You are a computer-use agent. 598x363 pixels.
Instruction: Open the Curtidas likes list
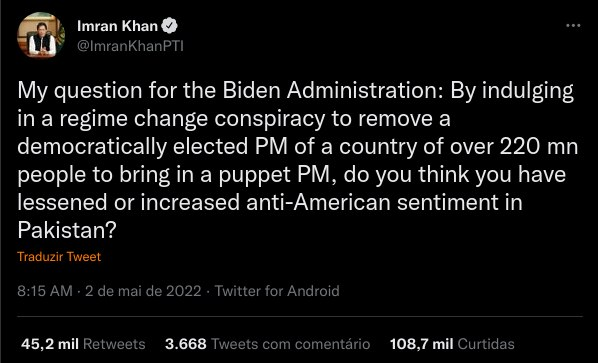coord(486,344)
